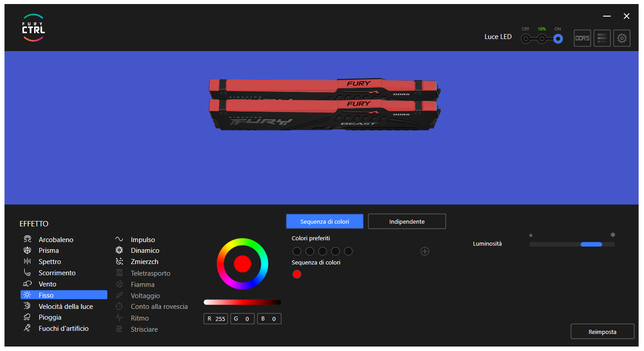Viewport: 644px width, 351px height.
Task: Select the Arcobaleno effect label
Action: (x=56, y=239)
